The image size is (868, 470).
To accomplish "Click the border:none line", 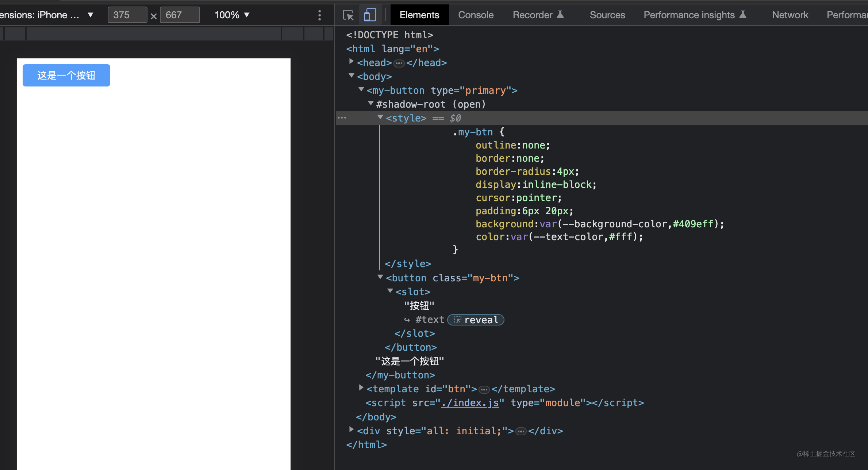I will pos(510,158).
